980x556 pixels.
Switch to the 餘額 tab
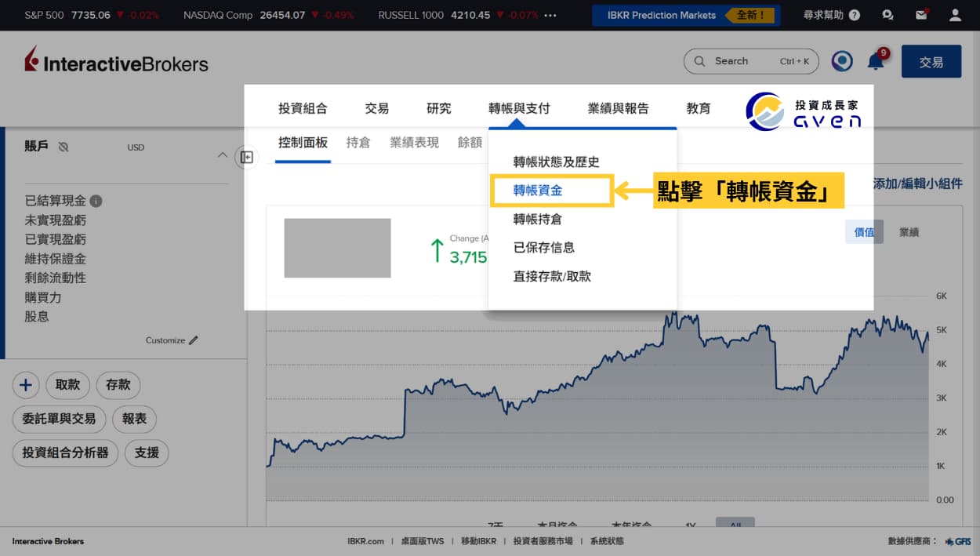(470, 143)
